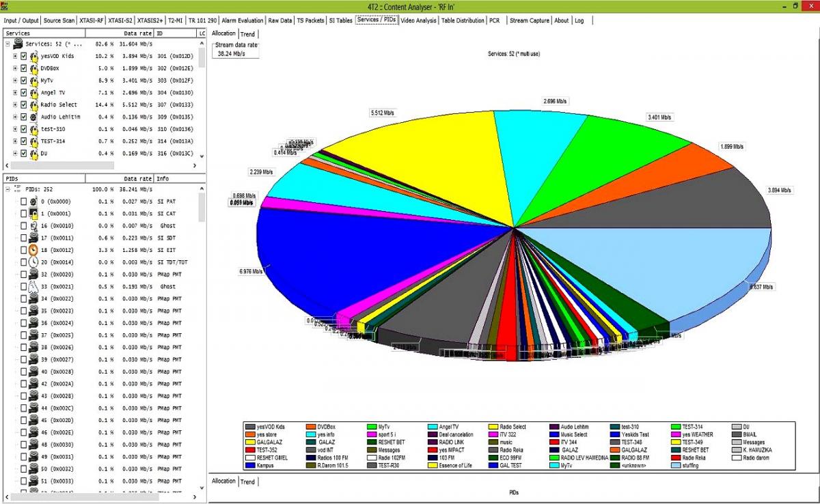Image resolution: width=820 pixels, height=504 pixels.
Task: Click the PID 33 ghost icon
Action: coord(33,287)
